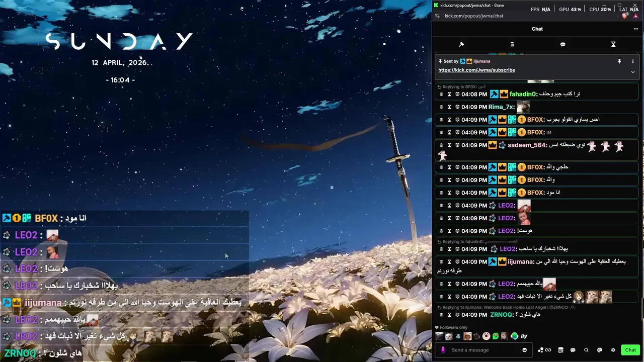The image size is (644, 362).
Task: Click into the Send a message field
Action: (x=484, y=350)
